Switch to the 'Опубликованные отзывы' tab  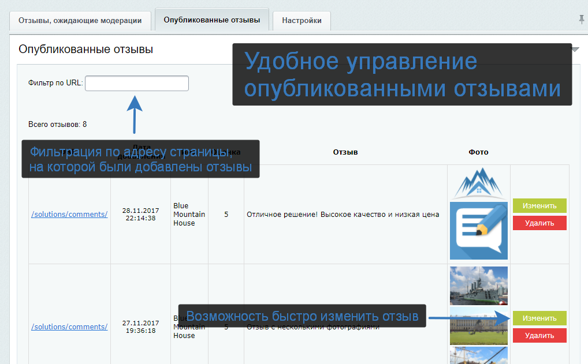(212, 20)
